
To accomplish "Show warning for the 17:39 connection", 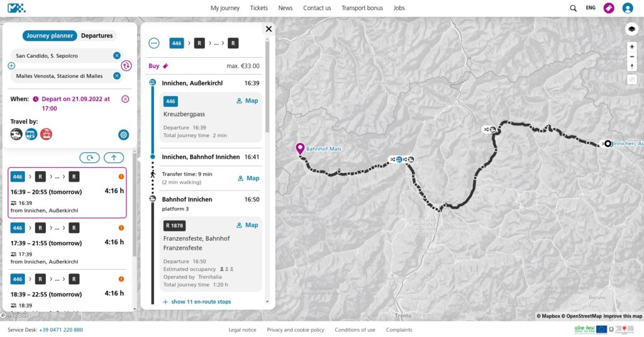I will pos(121,228).
